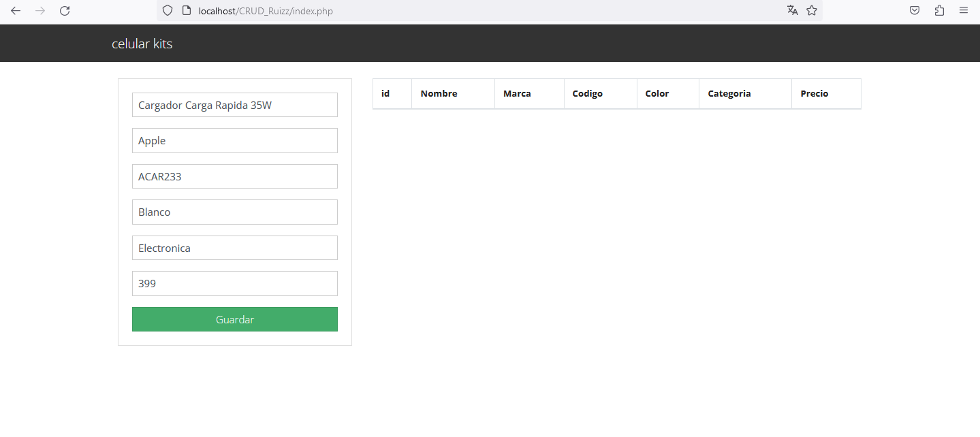Viewport: 980px width, 437px height.
Task: Open the translate page icon
Action: [792, 10]
